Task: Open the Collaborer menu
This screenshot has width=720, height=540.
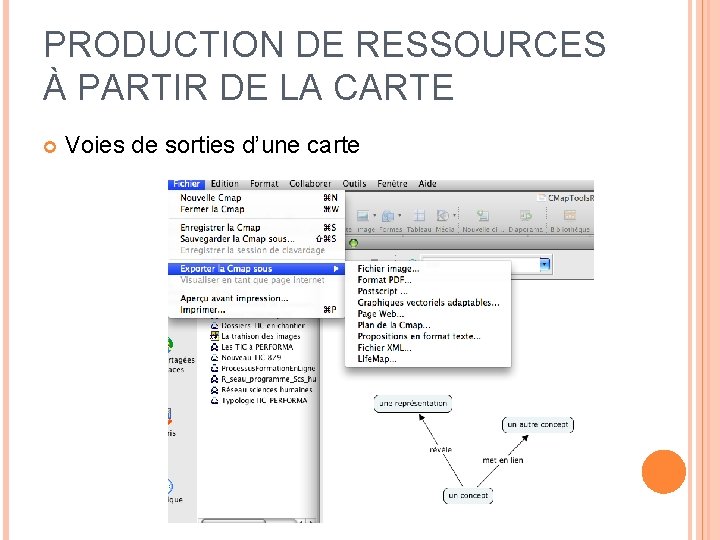Action: click(x=310, y=184)
